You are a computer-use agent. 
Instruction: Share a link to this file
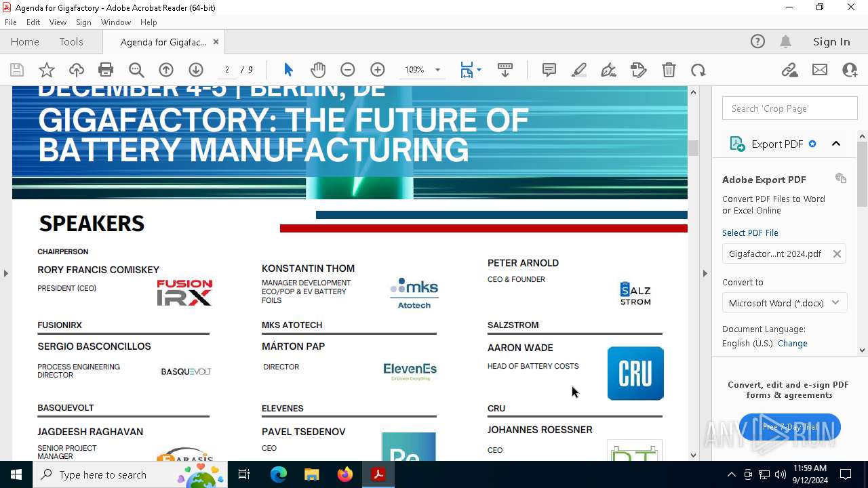tap(790, 70)
